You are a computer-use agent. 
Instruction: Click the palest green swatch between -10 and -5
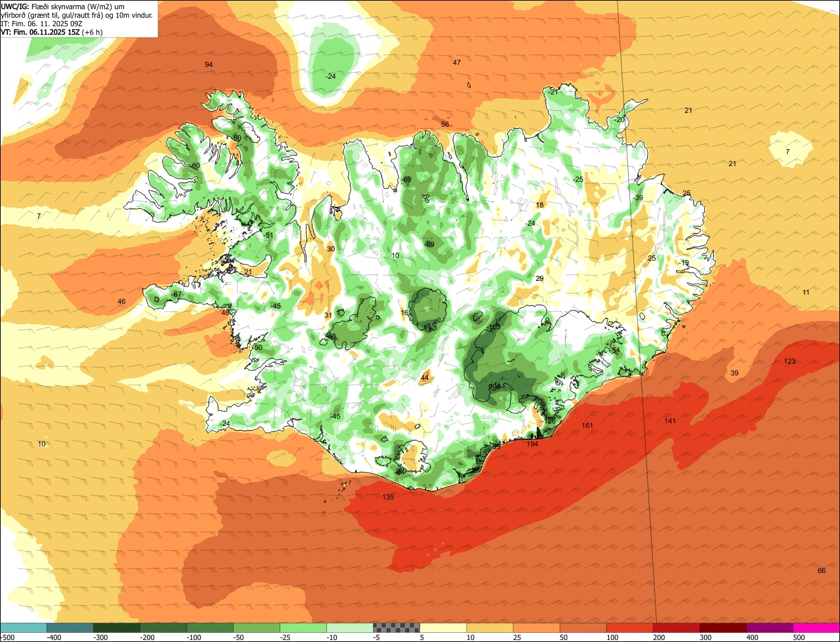click(350, 628)
